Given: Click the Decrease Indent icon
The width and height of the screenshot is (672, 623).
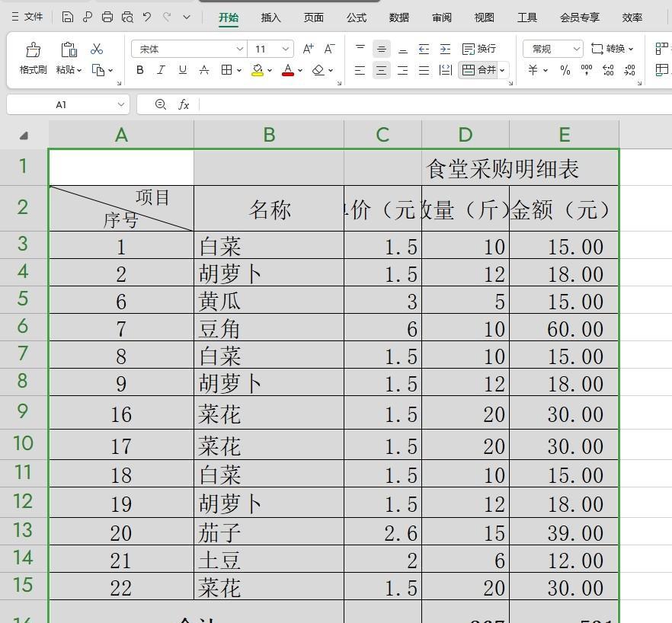Looking at the screenshot, I should point(424,49).
